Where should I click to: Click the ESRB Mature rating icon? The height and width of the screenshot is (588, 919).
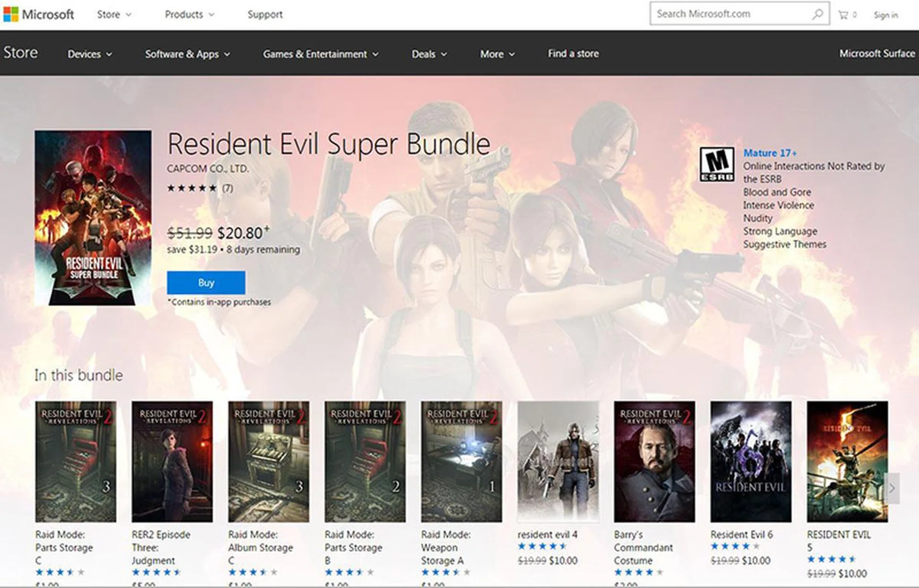[717, 164]
